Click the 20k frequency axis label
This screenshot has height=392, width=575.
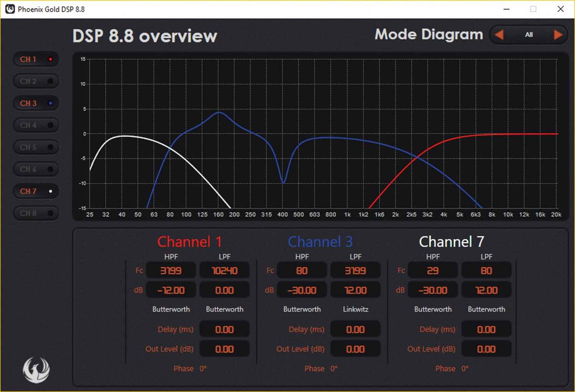[556, 215]
